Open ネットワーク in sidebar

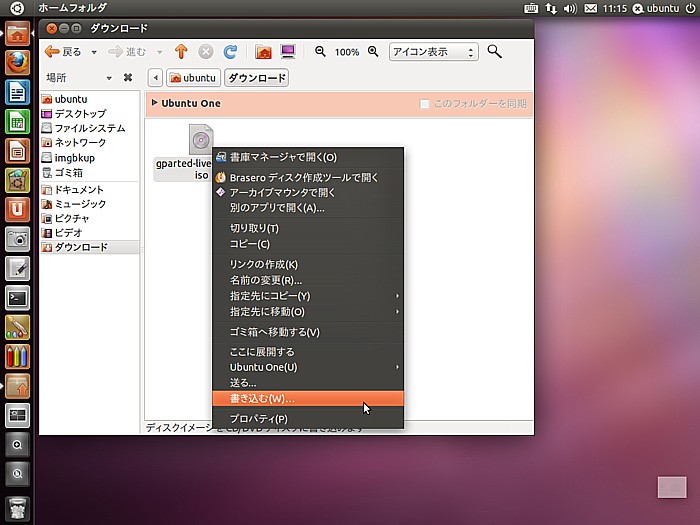90,142
